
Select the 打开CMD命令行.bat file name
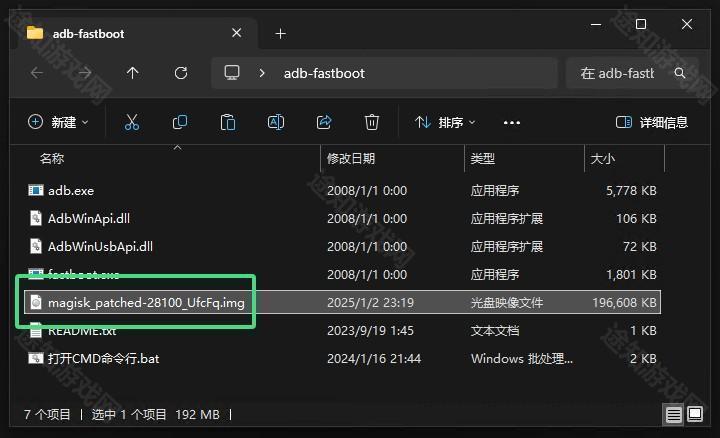pos(103,359)
